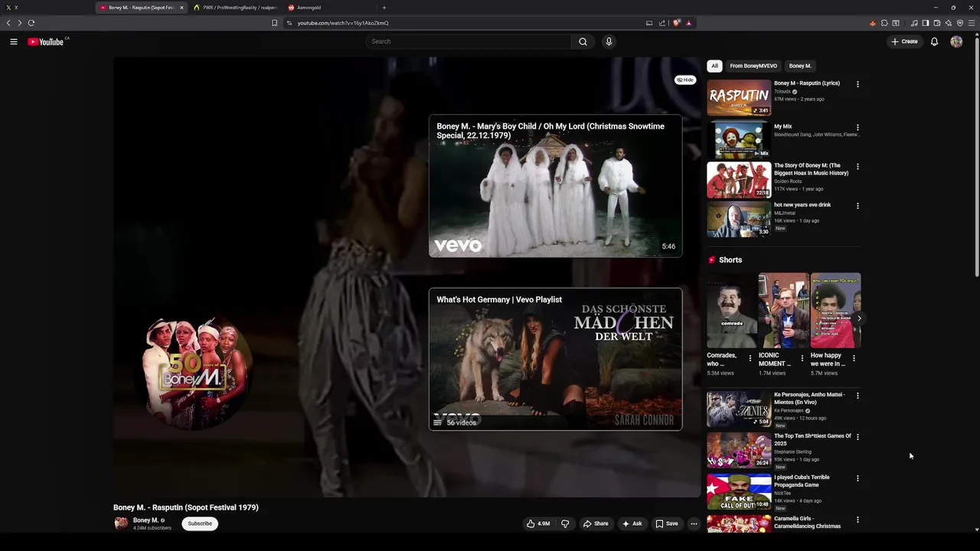
Task: Open options for The Story Of Boney M
Action: coord(857,166)
